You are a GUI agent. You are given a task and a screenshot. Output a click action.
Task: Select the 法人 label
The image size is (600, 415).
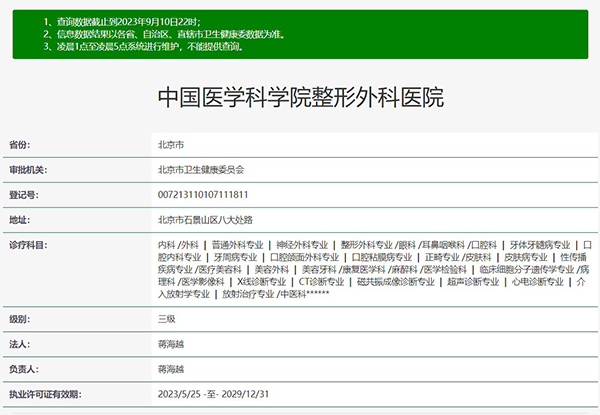[20, 344]
